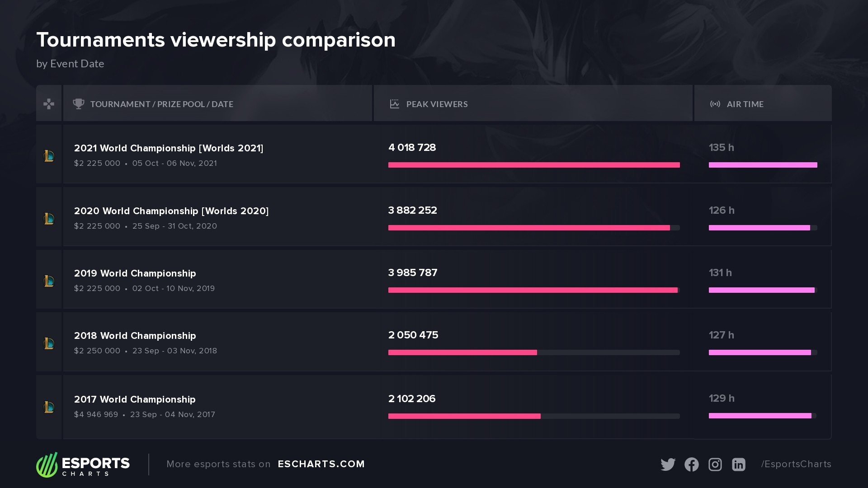868x488 pixels.
Task: Sort by Peak Viewers column header
Action: coord(437,104)
